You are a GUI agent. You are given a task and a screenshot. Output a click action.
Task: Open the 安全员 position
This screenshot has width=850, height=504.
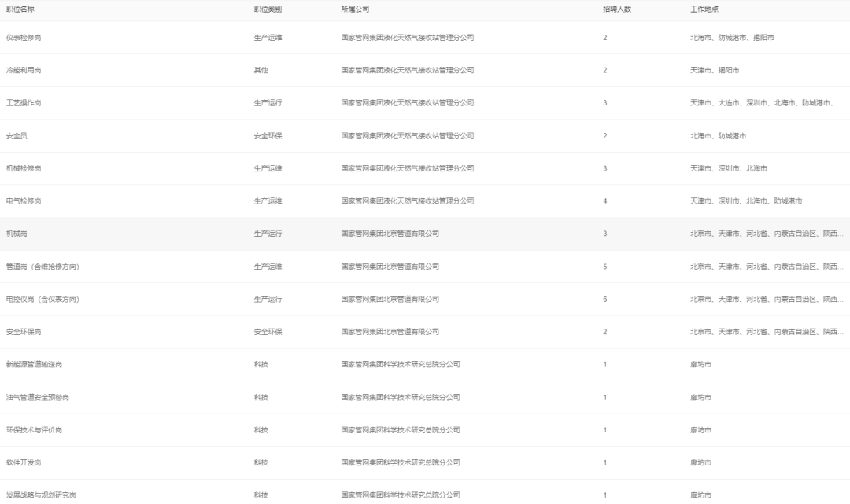pos(17,136)
